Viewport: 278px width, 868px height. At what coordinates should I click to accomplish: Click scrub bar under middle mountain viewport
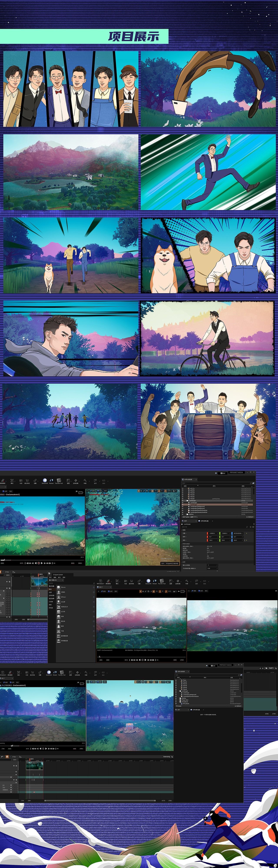[x=142, y=657]
